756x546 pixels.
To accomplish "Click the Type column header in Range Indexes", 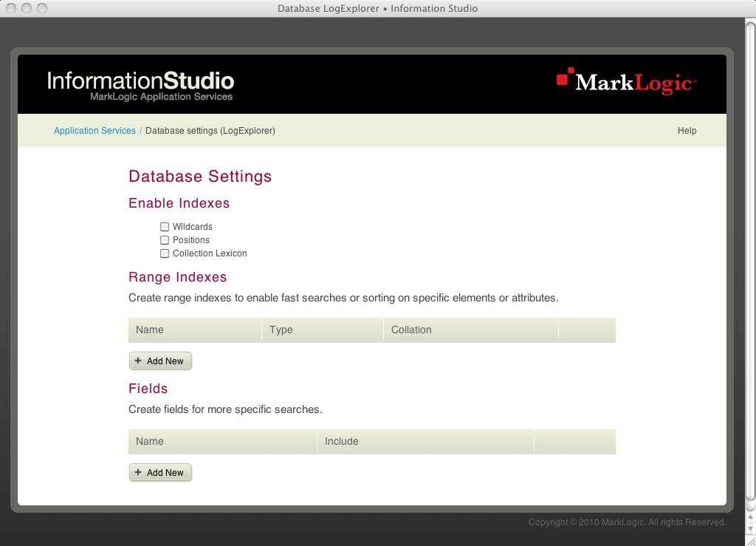I will tap(323, 330).
